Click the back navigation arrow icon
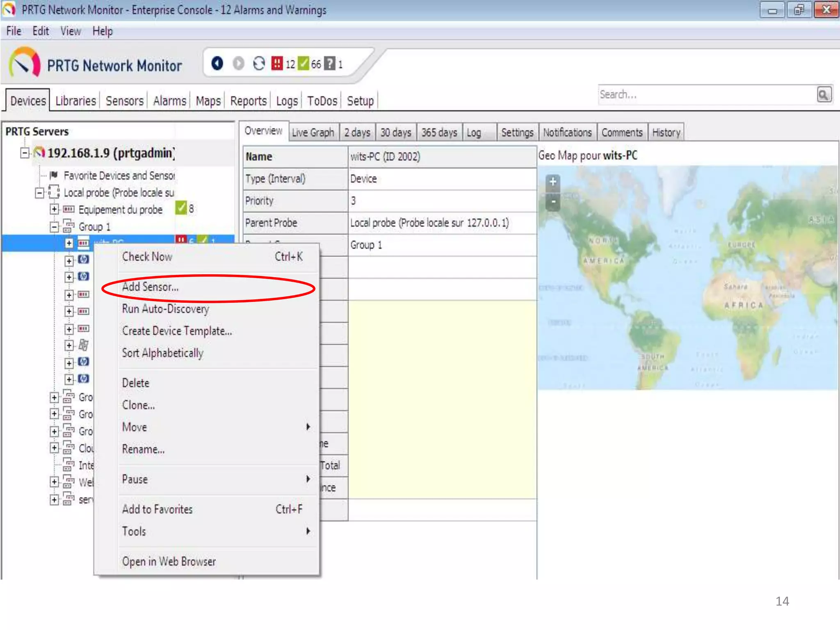 coord(217,64)
